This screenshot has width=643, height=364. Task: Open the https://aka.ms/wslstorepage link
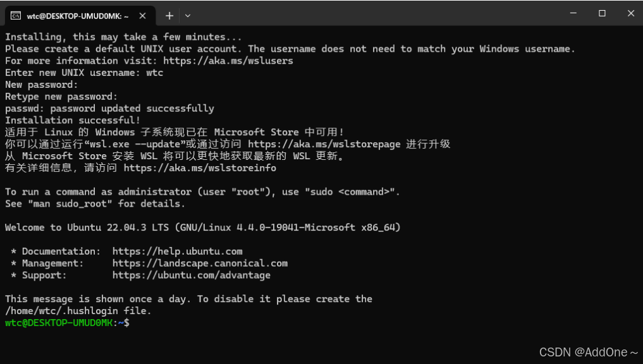pos(324,144)
